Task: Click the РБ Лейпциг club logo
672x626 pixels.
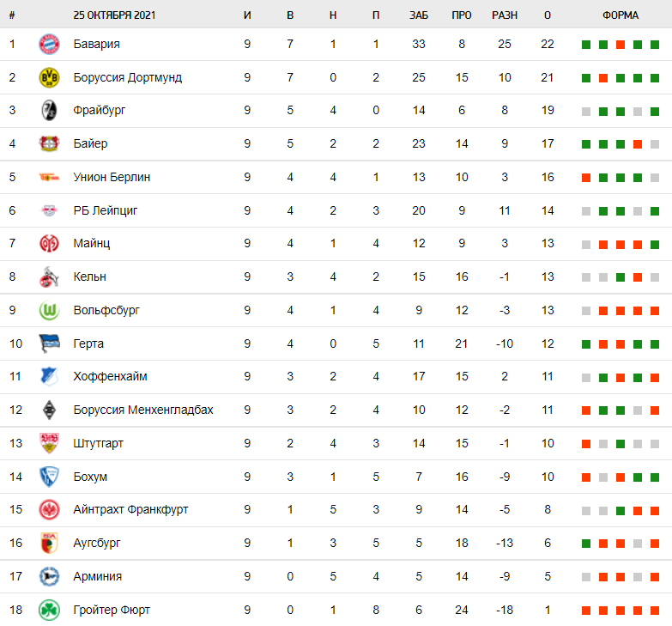Action: [x=49, y=210]
